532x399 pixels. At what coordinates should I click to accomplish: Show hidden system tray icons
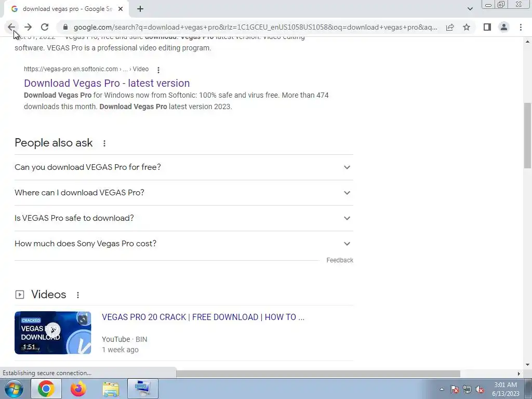coord(442,389)
